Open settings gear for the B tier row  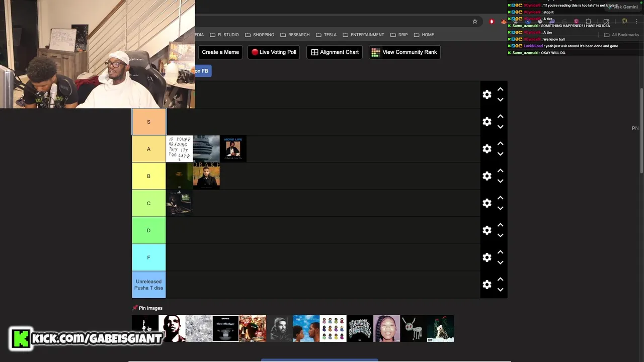coord(487,176)
